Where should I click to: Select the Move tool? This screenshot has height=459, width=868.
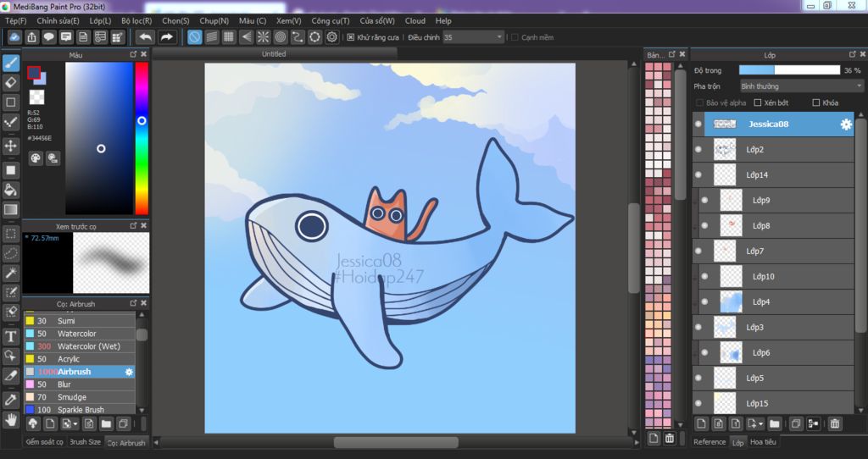(x=10, y=146)
